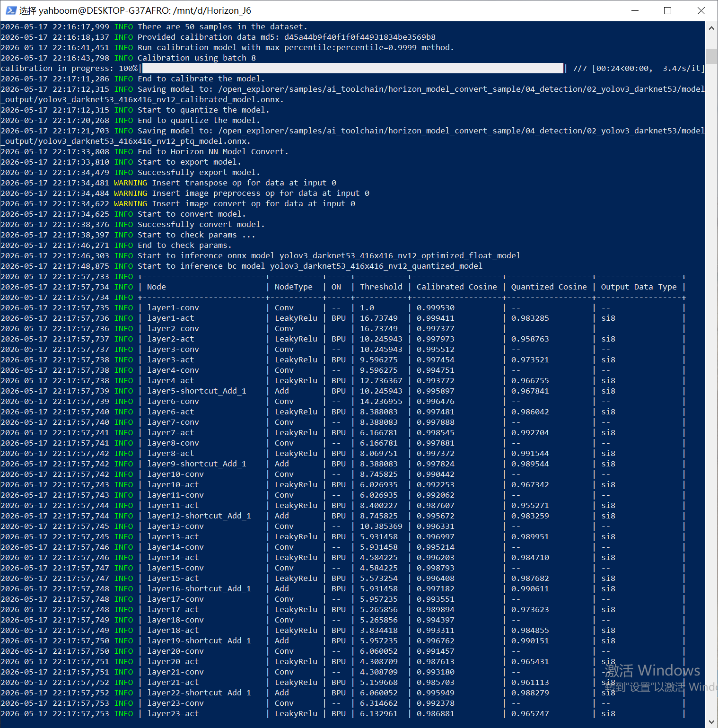Click the 'Insert image convert op' WARNING line
The height and width of the screenshot is (728, 718).
[178, 203]
